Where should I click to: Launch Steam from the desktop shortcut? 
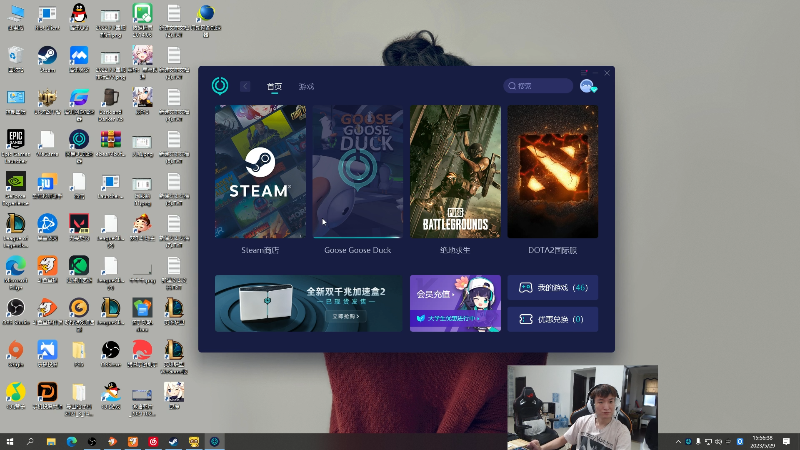point(47,59)
